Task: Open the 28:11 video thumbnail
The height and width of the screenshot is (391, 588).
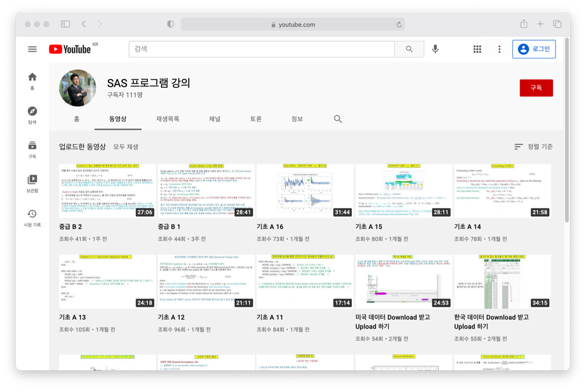Action: 404,191
